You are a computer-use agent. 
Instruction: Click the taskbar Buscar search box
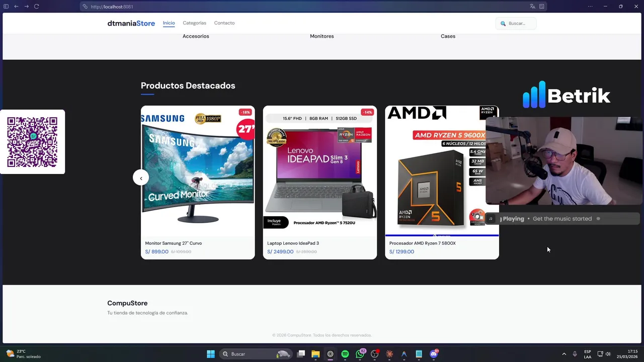pos(257,354)
